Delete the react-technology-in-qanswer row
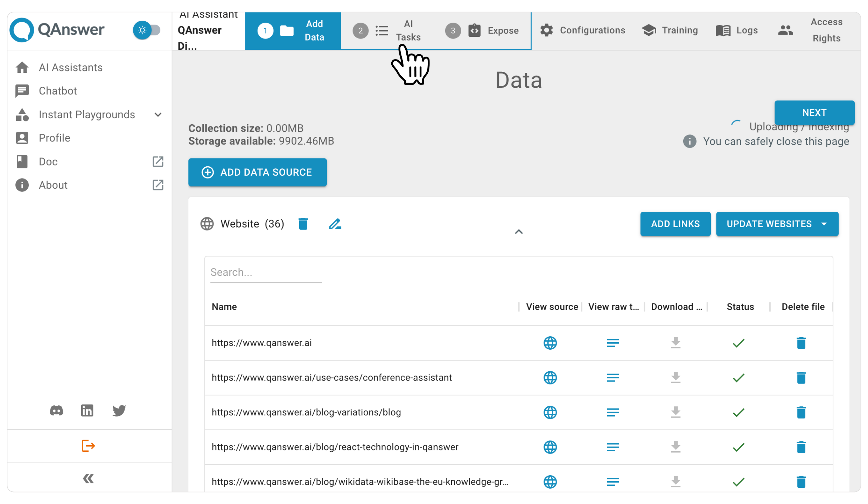This screenshot has width=868, height=504. pos(801,447)
